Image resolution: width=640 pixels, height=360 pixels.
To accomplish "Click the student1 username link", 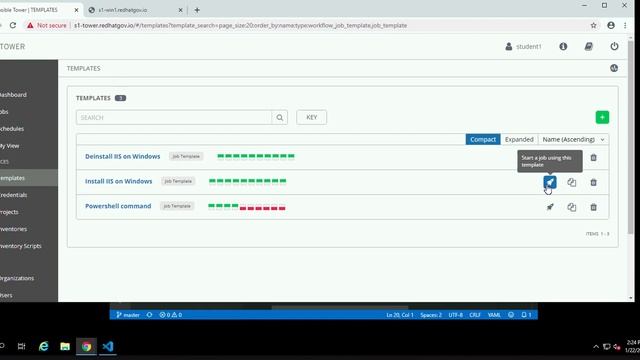I will point(529,47).
